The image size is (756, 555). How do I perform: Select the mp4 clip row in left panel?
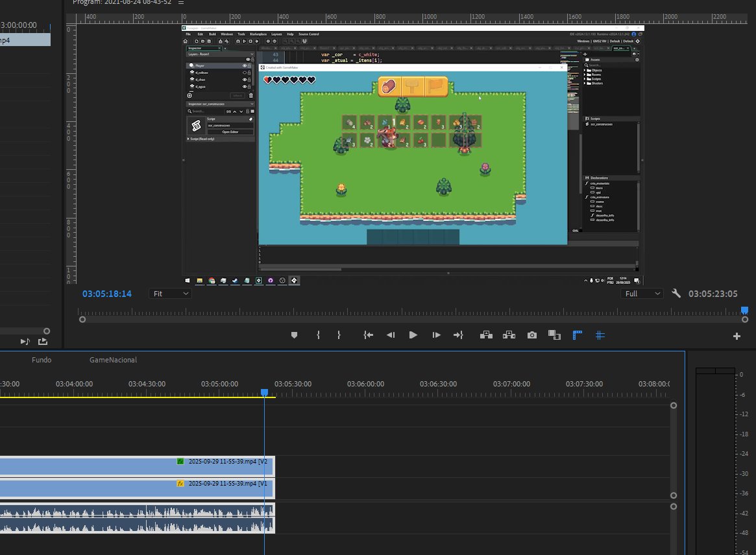[x=25, y=40]
